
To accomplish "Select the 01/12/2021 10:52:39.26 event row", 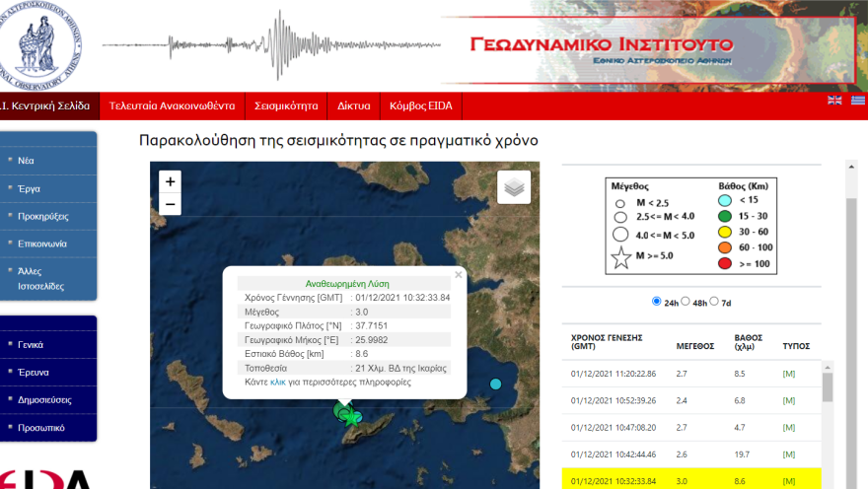I will [x=691, y=400].
